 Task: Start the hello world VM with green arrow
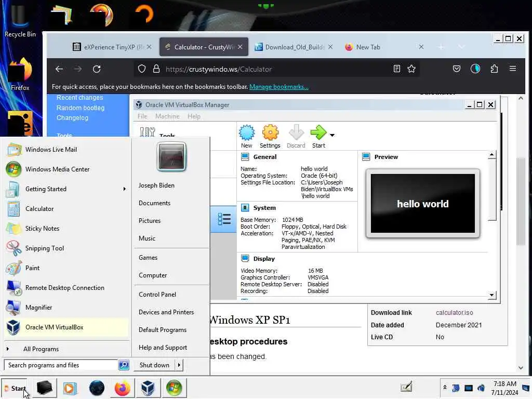click(318, 132)
